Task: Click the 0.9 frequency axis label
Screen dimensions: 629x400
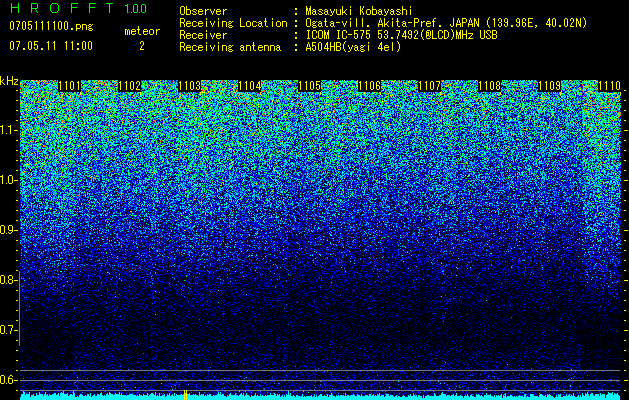Action: point(9,230)
